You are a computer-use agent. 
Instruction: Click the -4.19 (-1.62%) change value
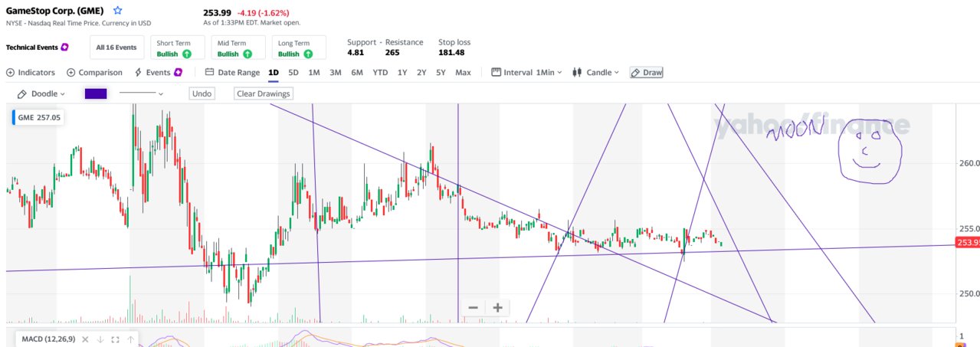(264, 12)
